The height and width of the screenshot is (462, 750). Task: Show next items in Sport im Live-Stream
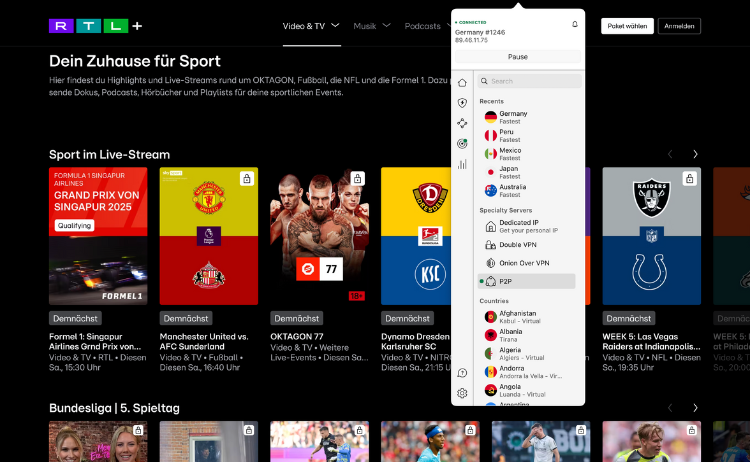[695, 154]
